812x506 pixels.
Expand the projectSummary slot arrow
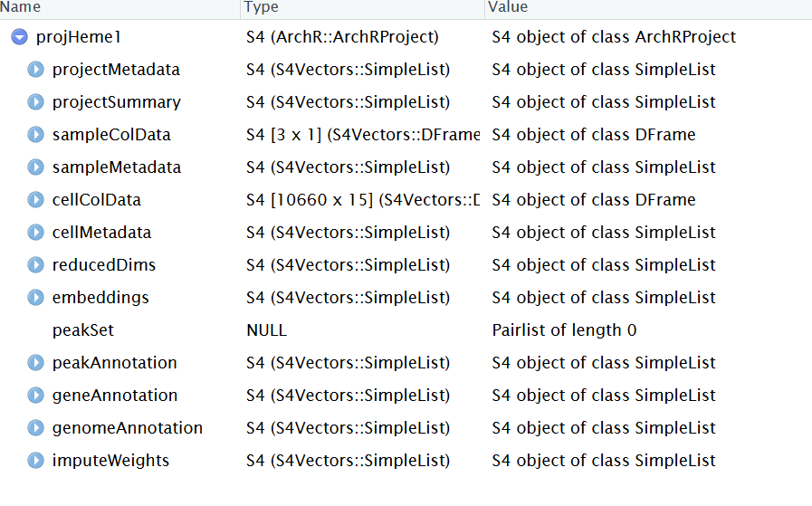[35, 102]
